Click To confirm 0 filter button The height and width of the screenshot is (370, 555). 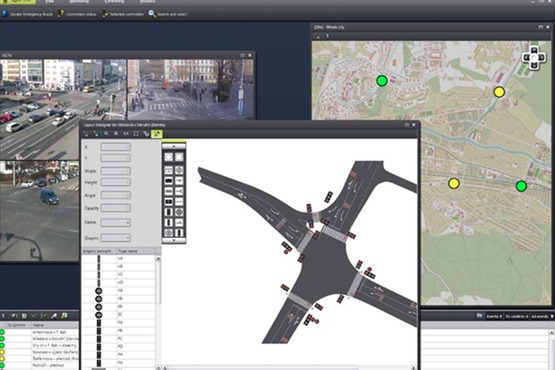coord(516,316)
